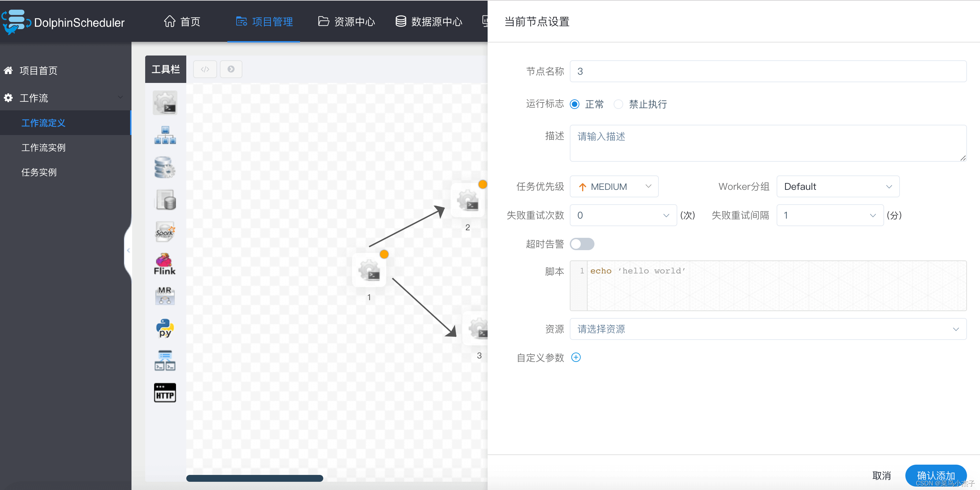点击取消按钮关闭节点设置

[882, 475]
